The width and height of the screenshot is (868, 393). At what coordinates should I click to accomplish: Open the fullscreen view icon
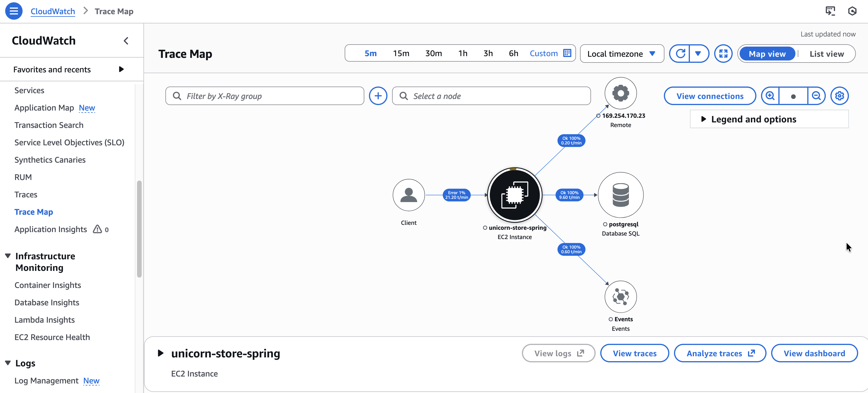click(x=723, y=53)
